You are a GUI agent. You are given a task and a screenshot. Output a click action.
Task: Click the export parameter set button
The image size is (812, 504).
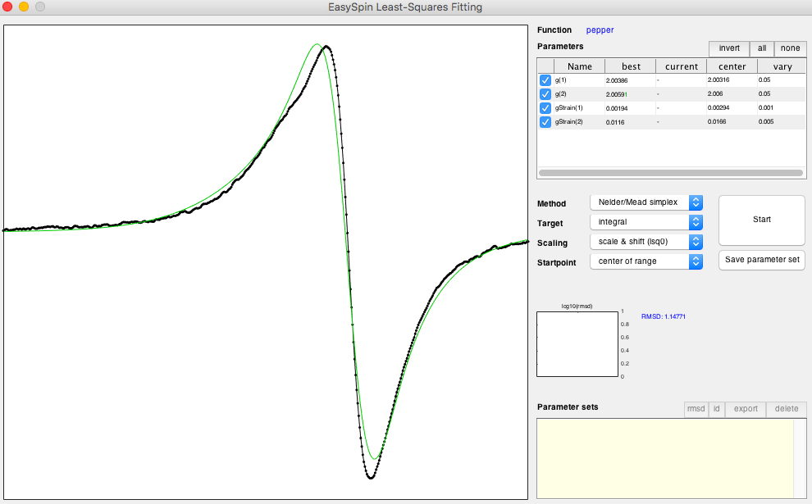tap(746, 409)
